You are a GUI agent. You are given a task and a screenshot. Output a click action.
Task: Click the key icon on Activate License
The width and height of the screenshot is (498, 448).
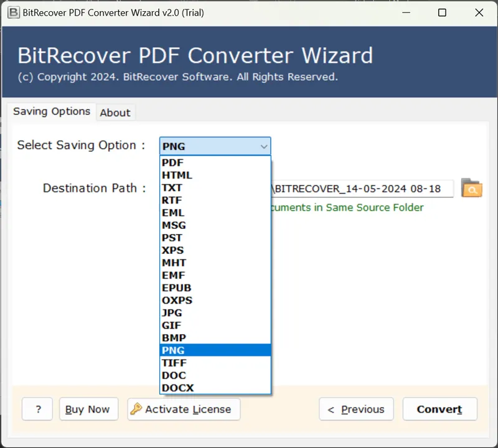click(x=136, y=409)
